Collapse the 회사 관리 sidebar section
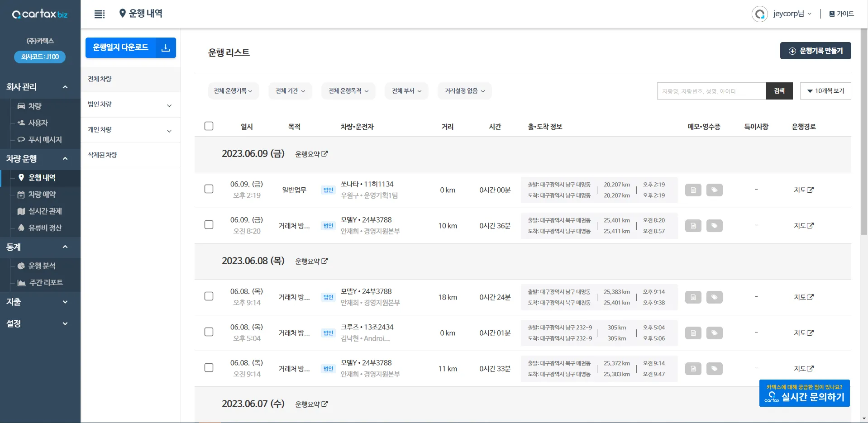Viewport: 868px width, 423px height. point(40,87)
